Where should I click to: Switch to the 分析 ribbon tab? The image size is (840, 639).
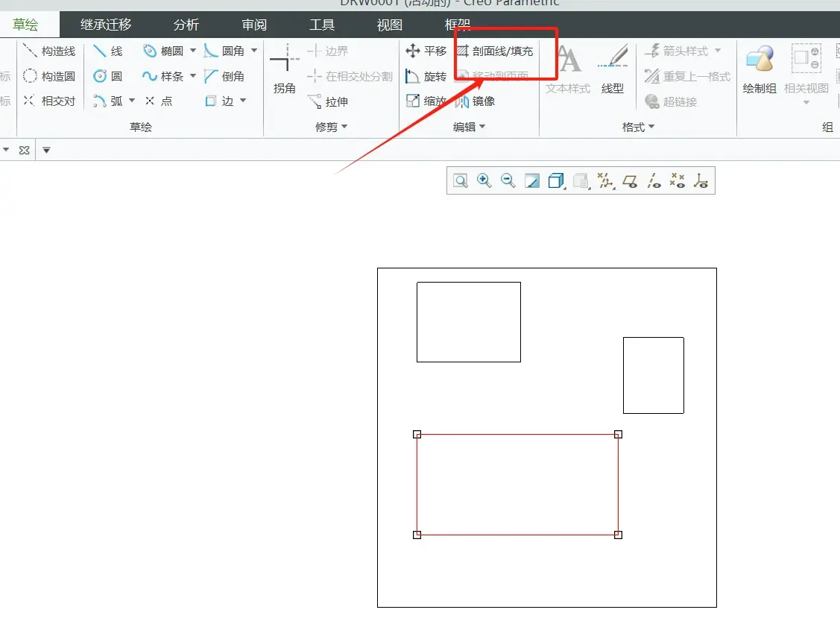[186, 25]
